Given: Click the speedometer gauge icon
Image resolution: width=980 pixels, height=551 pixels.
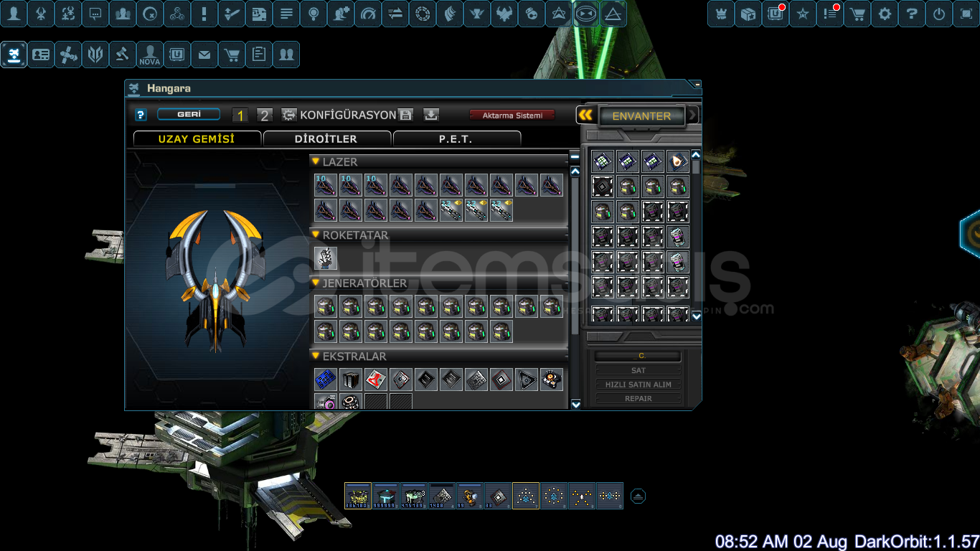Looking at the screenshot, I should point(368,14).
